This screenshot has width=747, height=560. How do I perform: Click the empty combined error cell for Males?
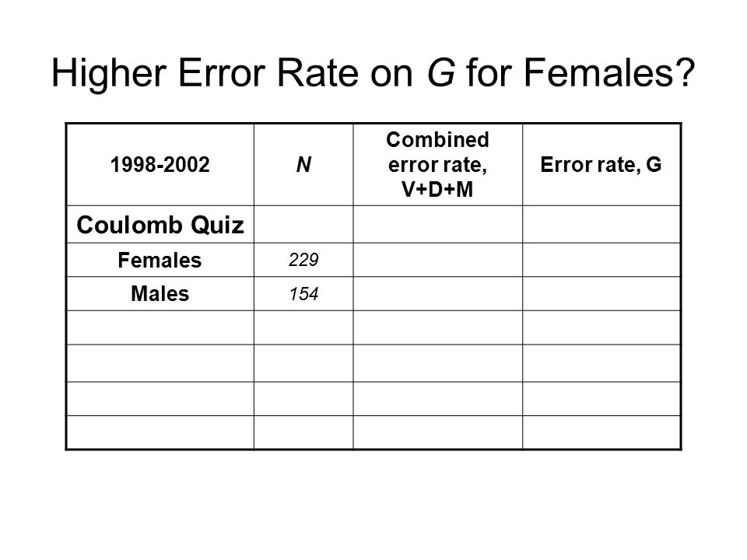point(438,294)
